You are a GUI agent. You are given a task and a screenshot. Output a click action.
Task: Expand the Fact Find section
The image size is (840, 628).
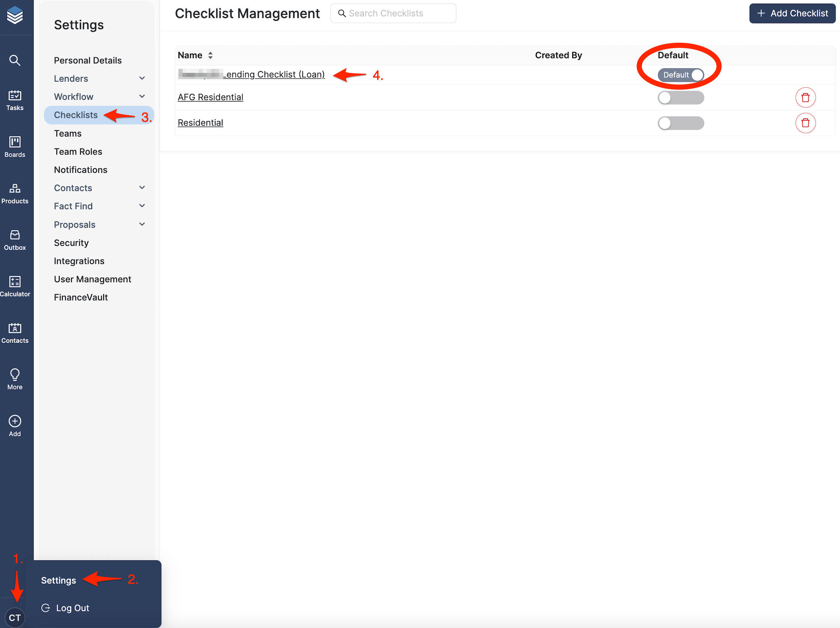click(142, 206)
